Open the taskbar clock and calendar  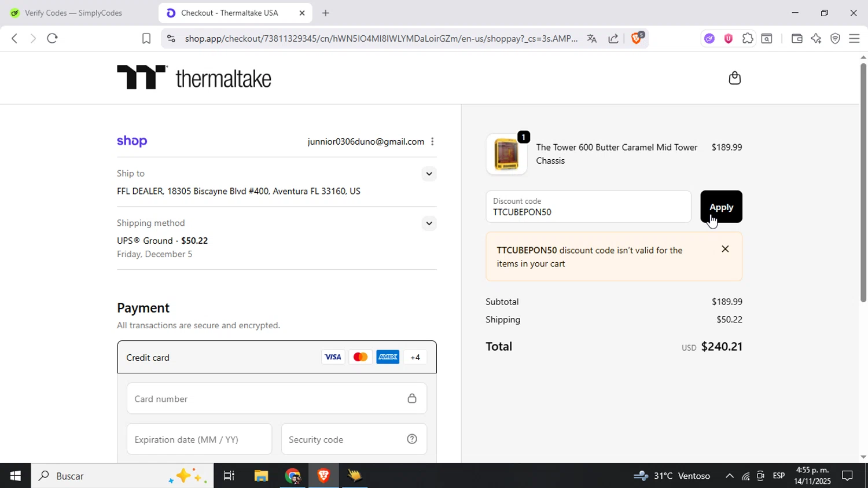tap(812, 476)
